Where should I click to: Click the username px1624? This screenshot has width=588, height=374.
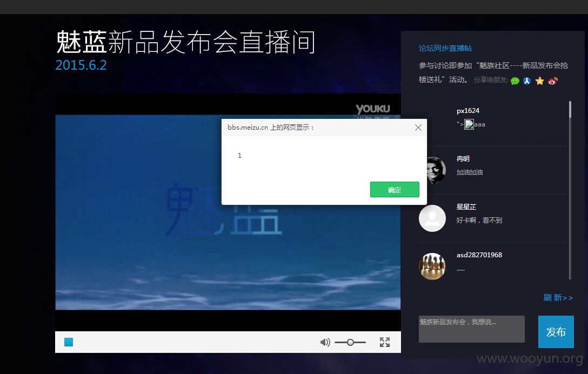click(467, 111)
